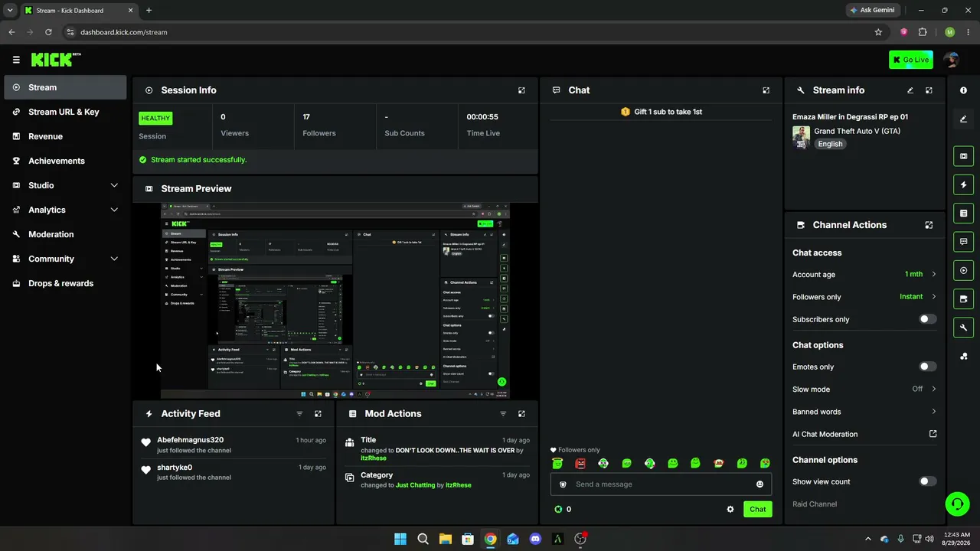Open the emoji picker in message box
Image resolution: width=980 pixels, height=551 pixels.
(759, 484)
